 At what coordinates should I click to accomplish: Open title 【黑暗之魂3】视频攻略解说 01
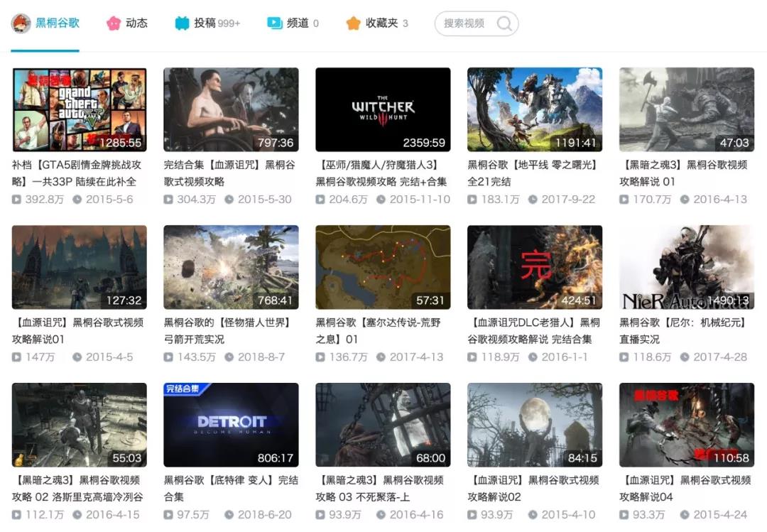click(x=683, y=173)
